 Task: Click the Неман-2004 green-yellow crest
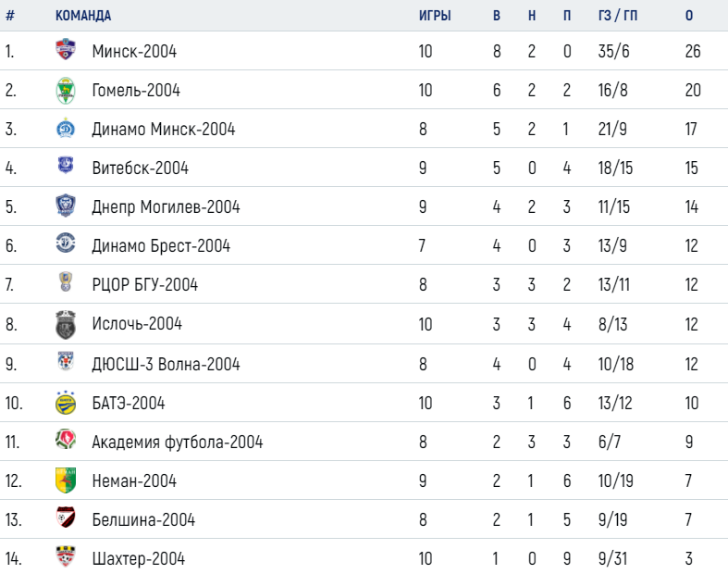pos(66,480)
